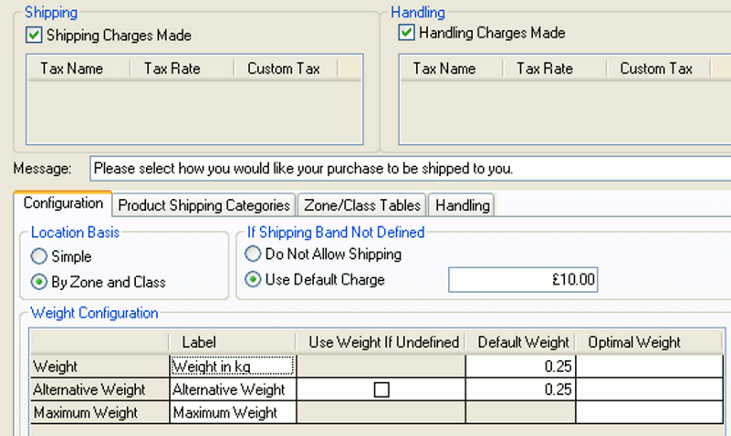Click the Alternative Weight label cell
This screenshot has width=731, height=436.
(232, 390)
